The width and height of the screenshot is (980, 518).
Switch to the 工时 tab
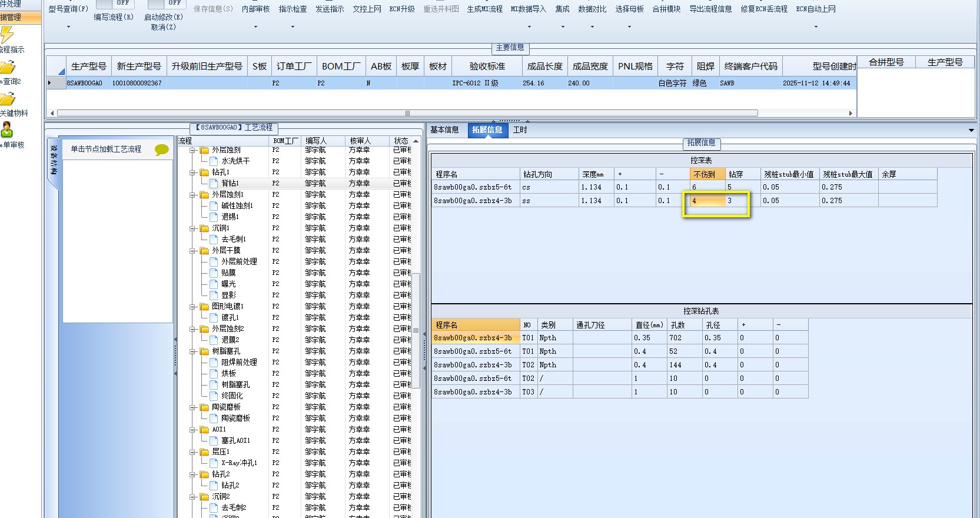(520, 130)
